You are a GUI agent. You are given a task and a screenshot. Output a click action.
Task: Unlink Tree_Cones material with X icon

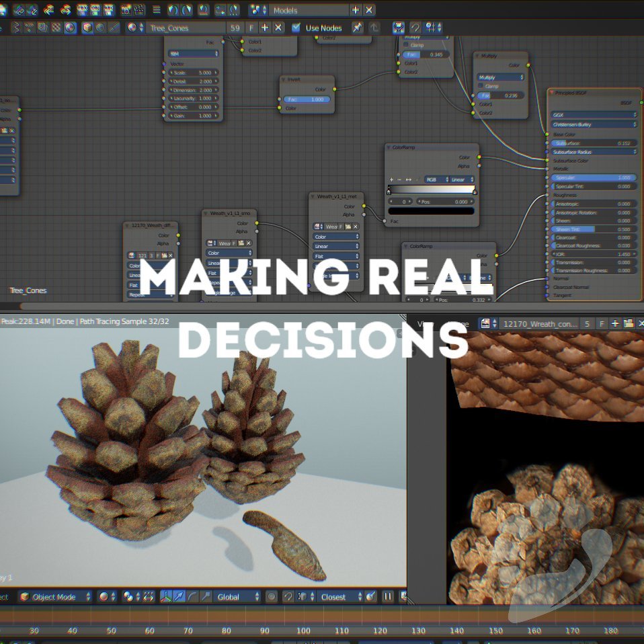click(x=278, y=28)
